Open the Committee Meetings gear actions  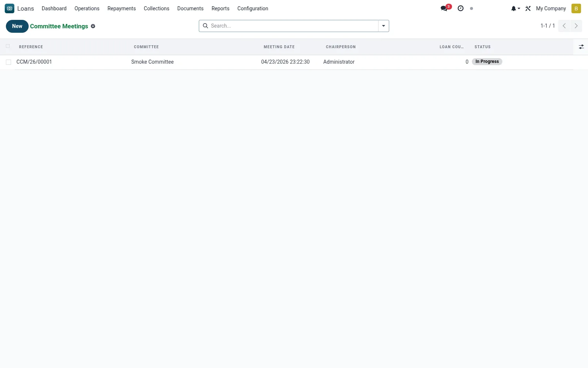[93, 26]
